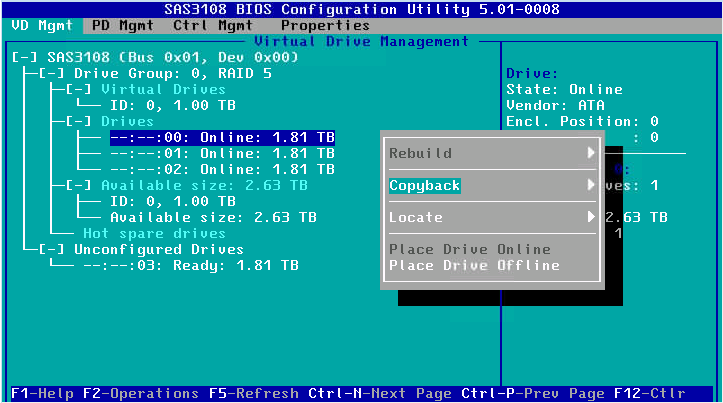This screenshot has width=723, height=403.
Task: Collapse the Drives node
Action: coord(78,121)
